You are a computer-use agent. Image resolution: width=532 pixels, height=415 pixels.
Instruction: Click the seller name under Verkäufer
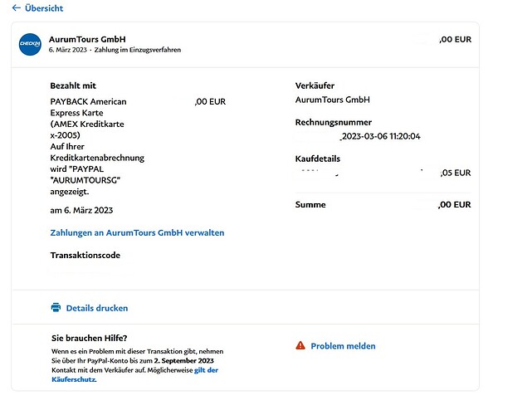pos(332,100)
